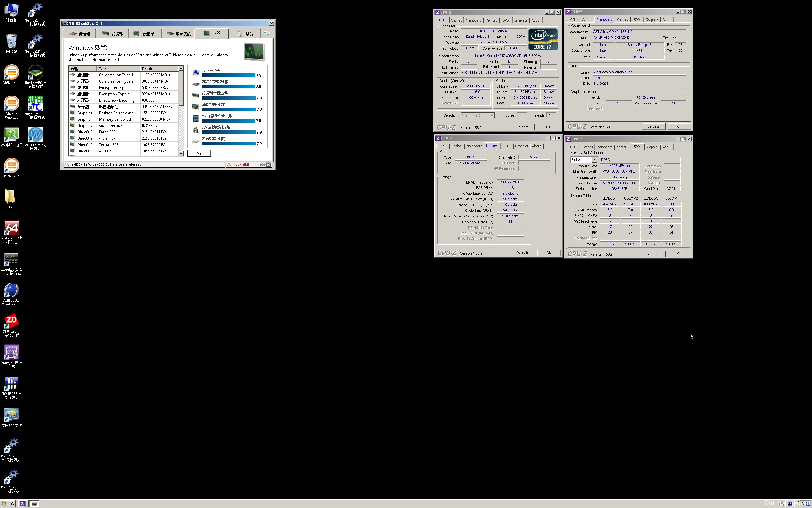Click Validate in the CPU-Z SPD window

tap(653, 254)
